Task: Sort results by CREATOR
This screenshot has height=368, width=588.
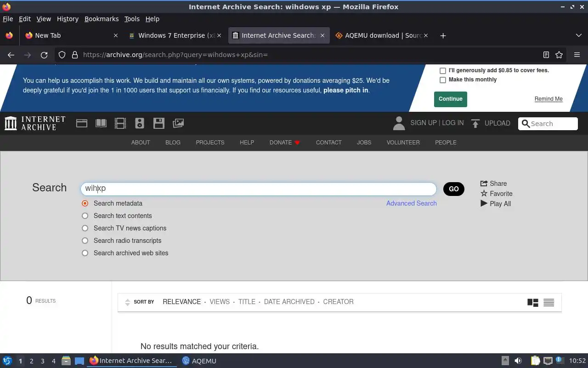Action: [339, 302]
